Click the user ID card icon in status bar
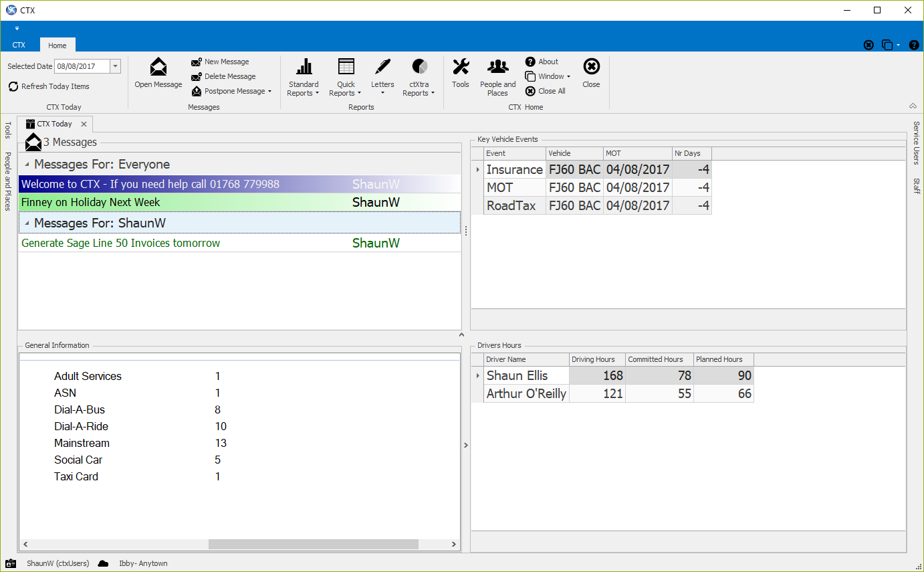Screen dimensions: 924x572 pos(11,563)
